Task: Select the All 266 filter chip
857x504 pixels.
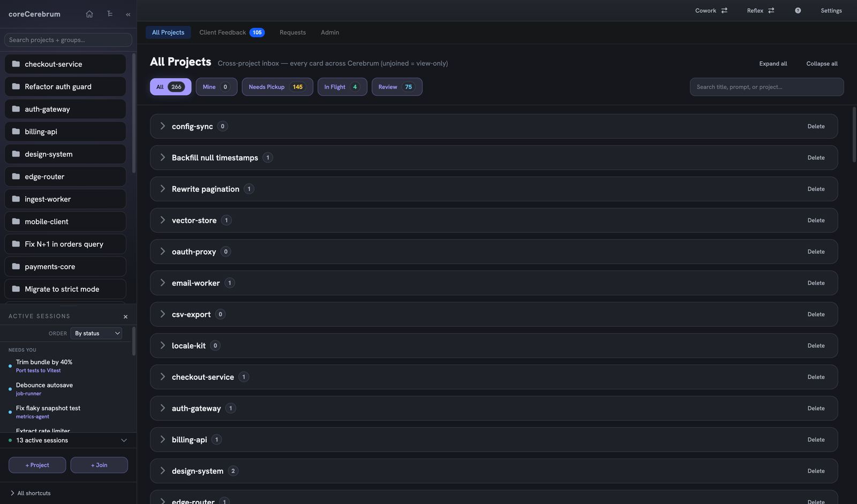Action: (x=170, y=87)
